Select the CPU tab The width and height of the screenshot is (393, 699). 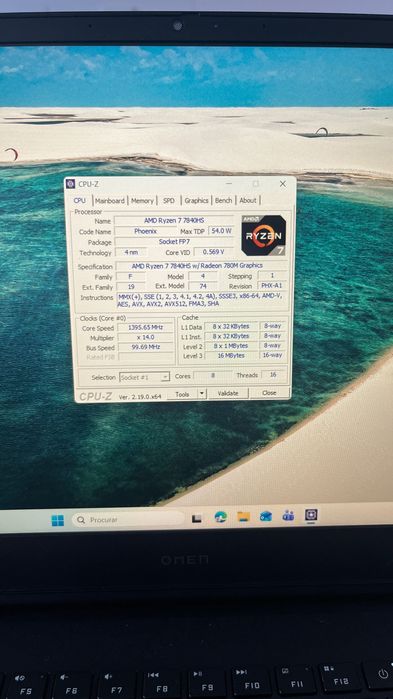(x=80, y=201)
